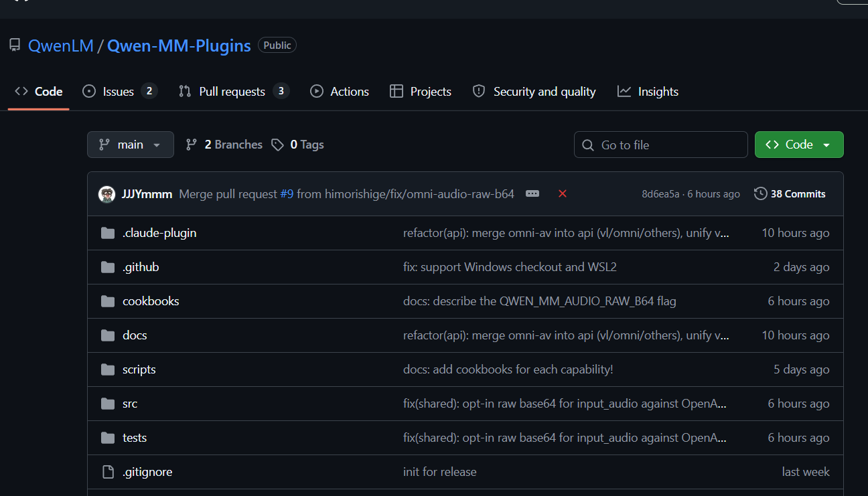Open the 'init for release' commit
This screenshot has width=868, height=496.
click(x=440, y=472)
